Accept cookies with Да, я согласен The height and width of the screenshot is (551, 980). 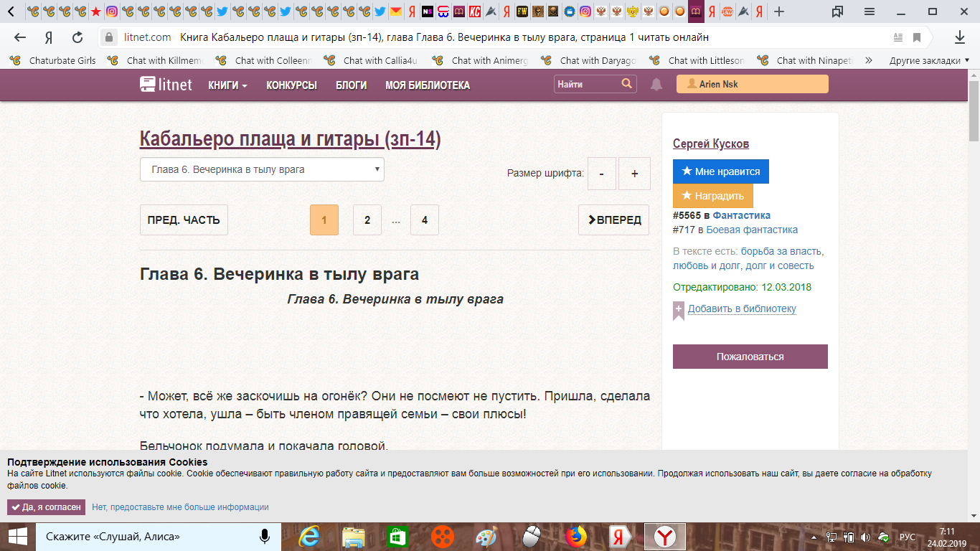coord(46,507)
